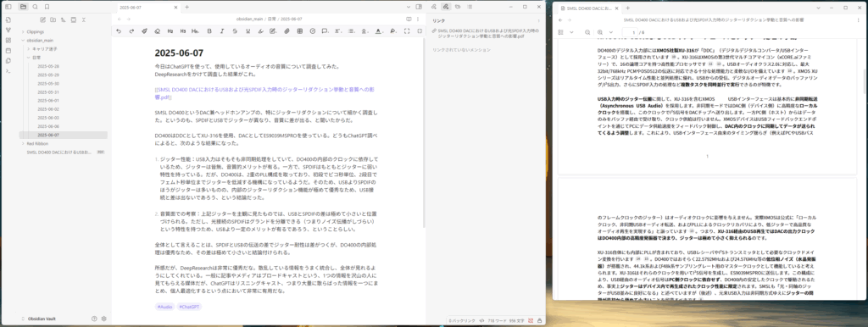
Task: Switch to the 2025-06-07 tab
Action: [x=131, y=7]
